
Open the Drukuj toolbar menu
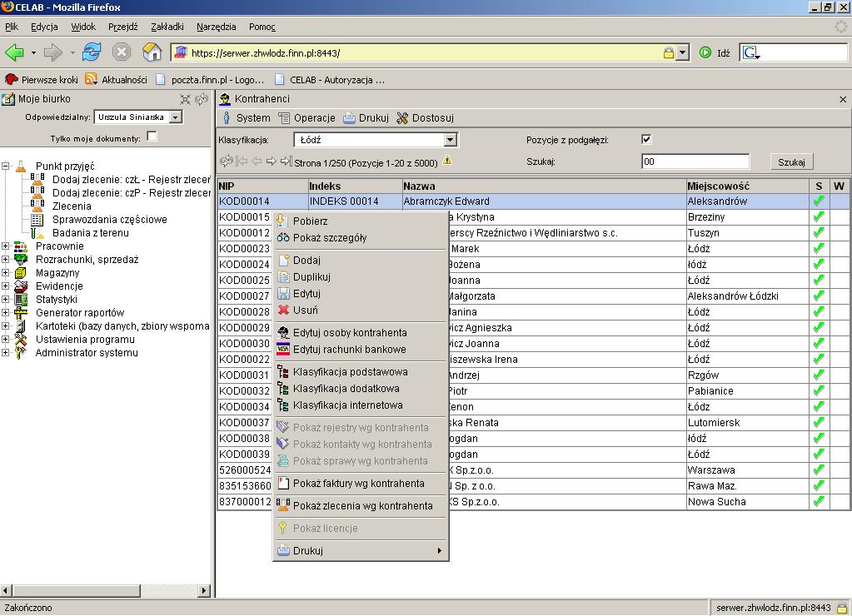coord(366,118)
